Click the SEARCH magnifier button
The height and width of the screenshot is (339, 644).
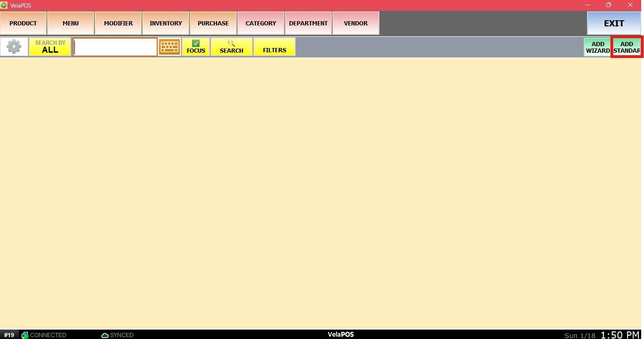click(x=231, y=47)
